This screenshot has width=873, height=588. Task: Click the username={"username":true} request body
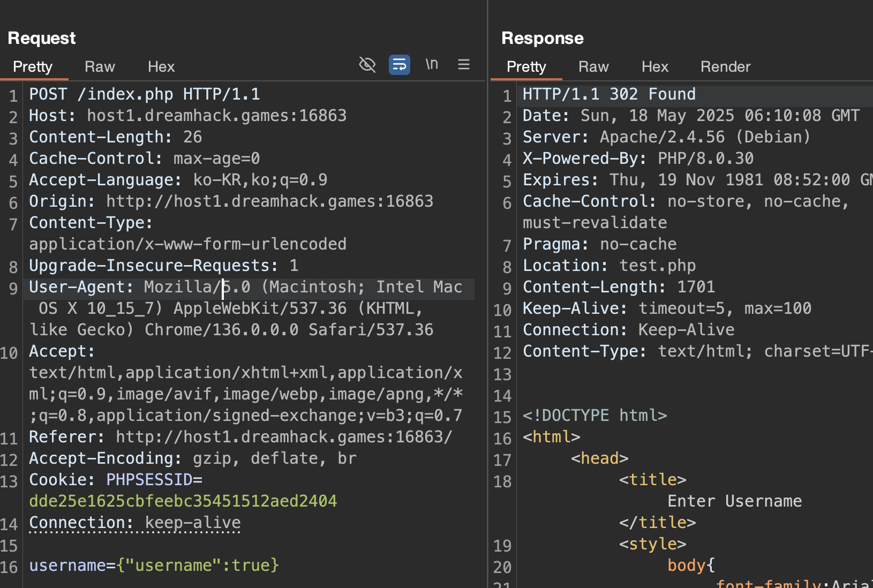154,566
